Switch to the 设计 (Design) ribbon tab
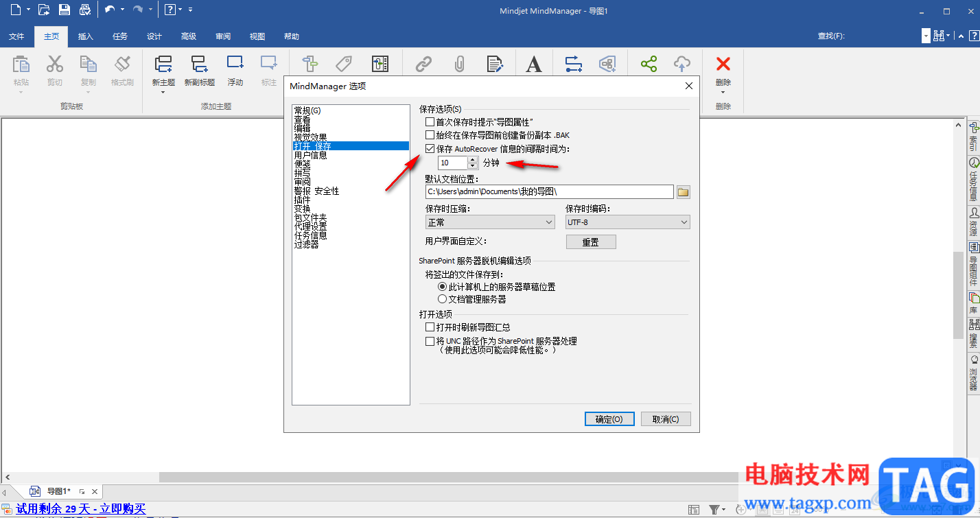This screenshot has height=518, width=980. [x=154, y=36]
